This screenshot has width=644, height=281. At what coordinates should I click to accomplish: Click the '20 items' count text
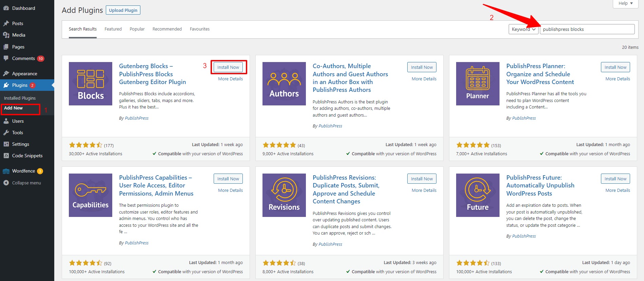[630, 47]
